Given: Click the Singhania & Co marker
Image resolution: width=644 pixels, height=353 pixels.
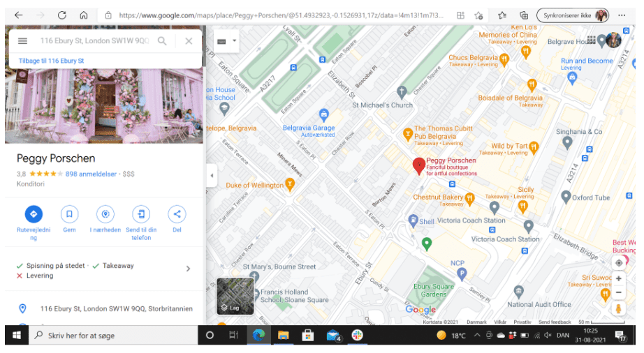Looking at the screenshot, I should (x=567, y=143).
